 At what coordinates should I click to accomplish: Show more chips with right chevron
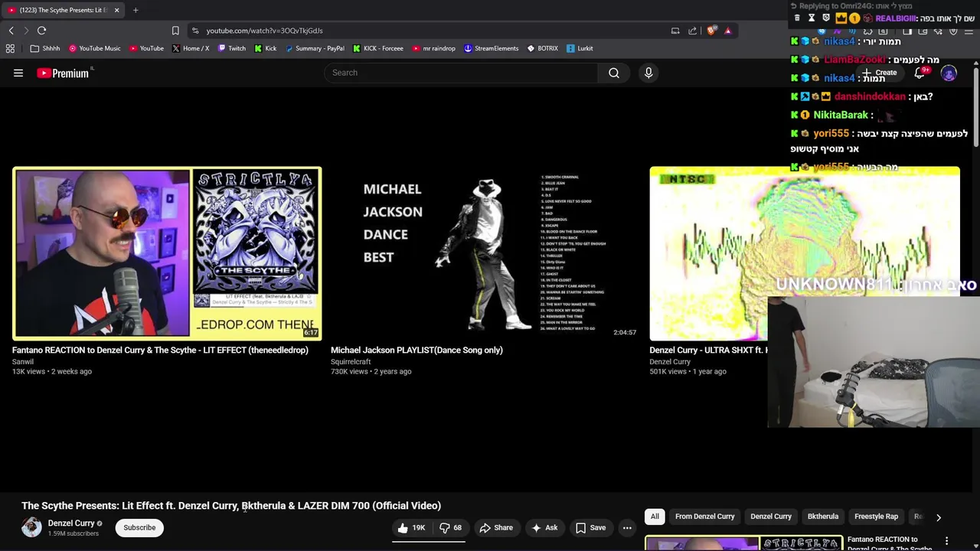[x=939, y=517]
